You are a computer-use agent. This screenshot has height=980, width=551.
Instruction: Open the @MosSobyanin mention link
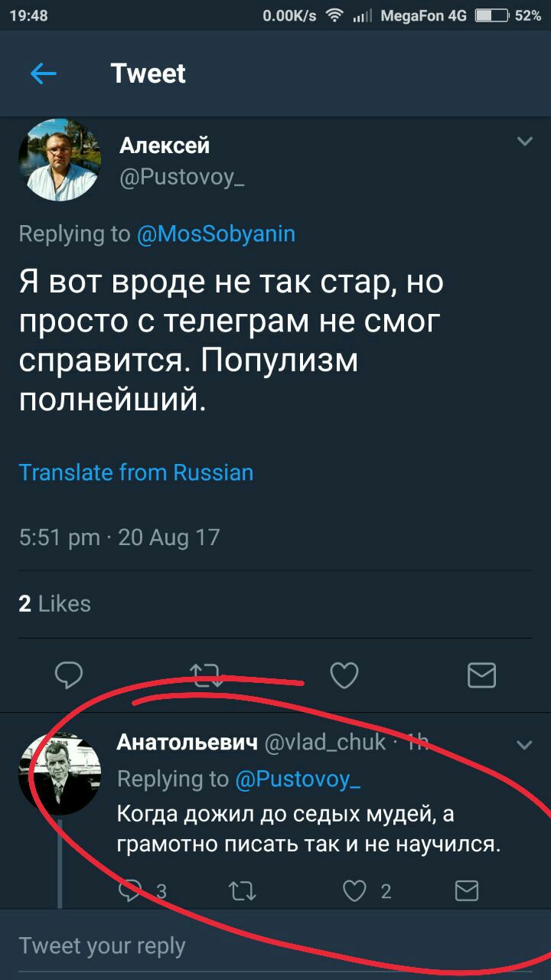click(x=216, y=234)
